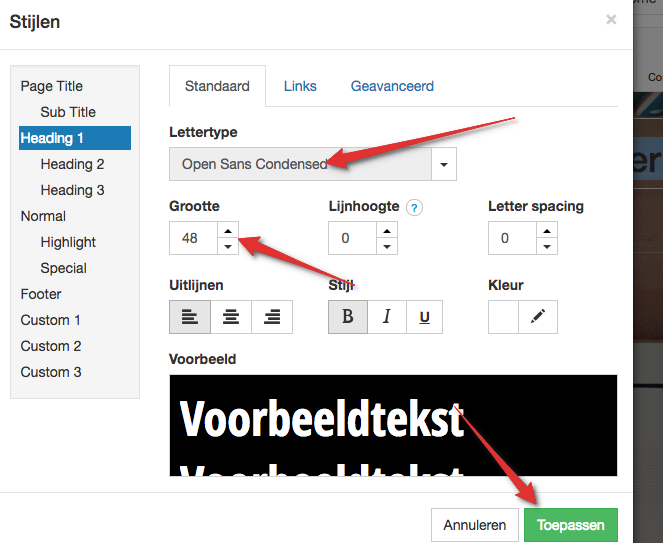The height and width of the screenshot is (543, 663).
Task: Open color picker pencil icon
Action: click(538, 317)
